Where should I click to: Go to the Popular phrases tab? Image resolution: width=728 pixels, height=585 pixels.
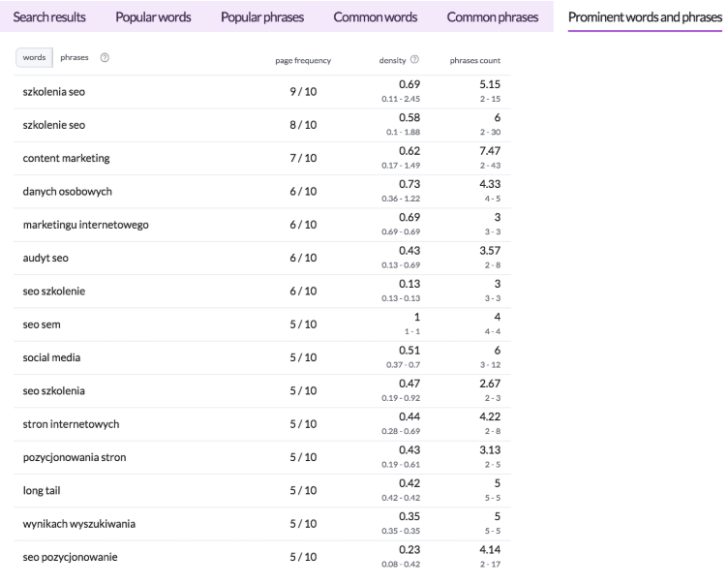click(x=262, y=17)
